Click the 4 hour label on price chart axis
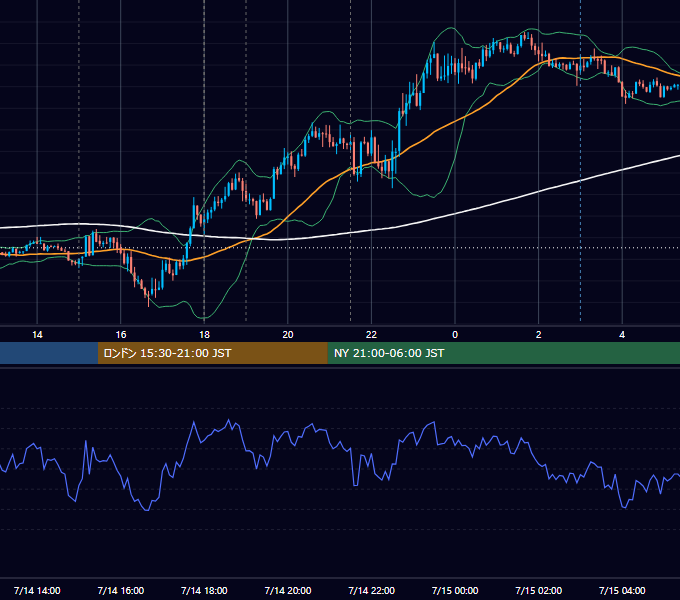 (622, 335)
